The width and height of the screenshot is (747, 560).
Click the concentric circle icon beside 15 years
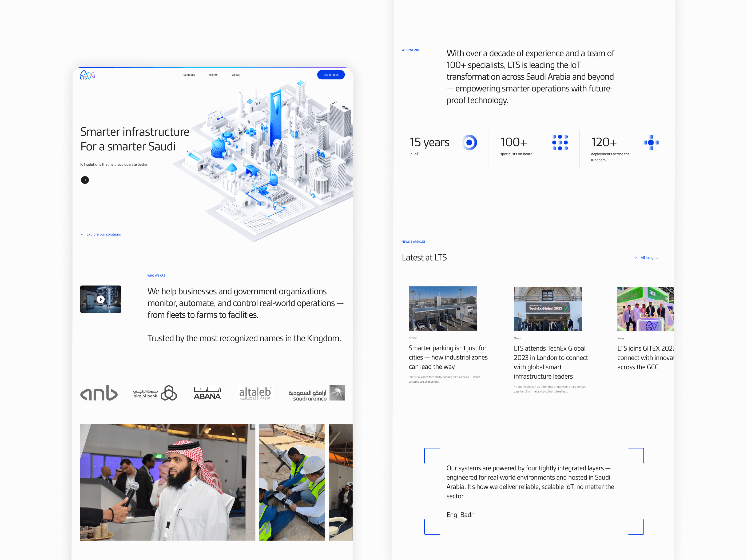[x=469, y=142]
